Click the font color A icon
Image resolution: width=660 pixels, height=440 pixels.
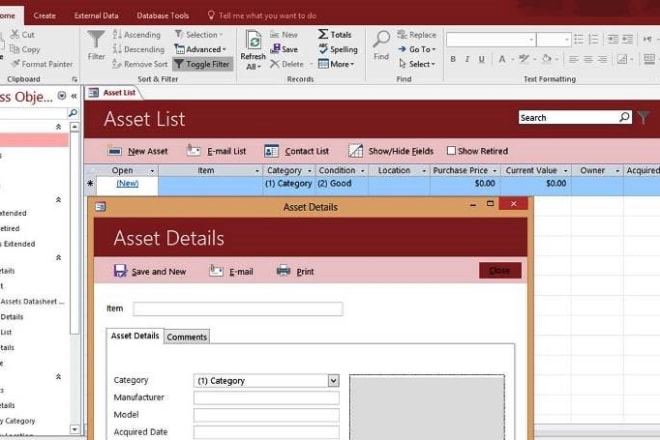pos(502,59)
